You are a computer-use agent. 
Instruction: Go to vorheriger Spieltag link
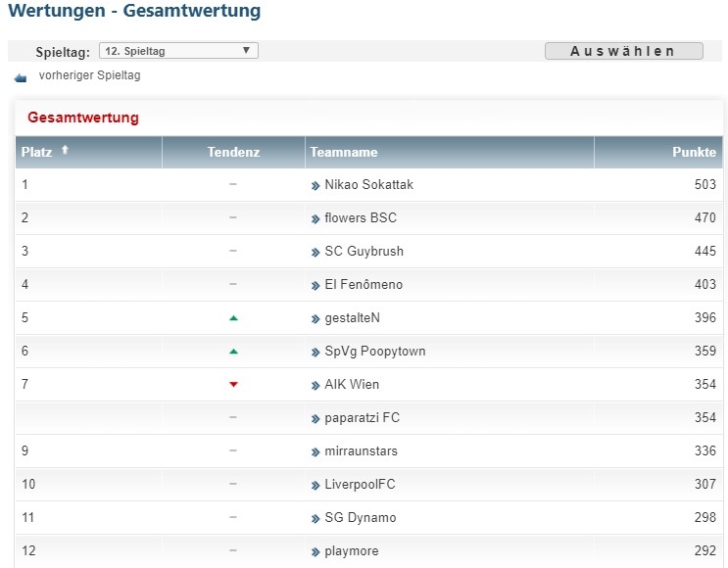point(89,75)
